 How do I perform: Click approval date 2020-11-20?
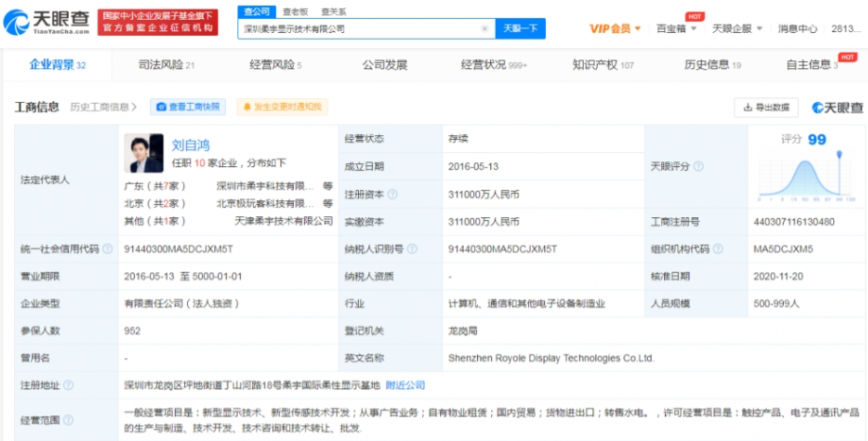pos(778,276)
